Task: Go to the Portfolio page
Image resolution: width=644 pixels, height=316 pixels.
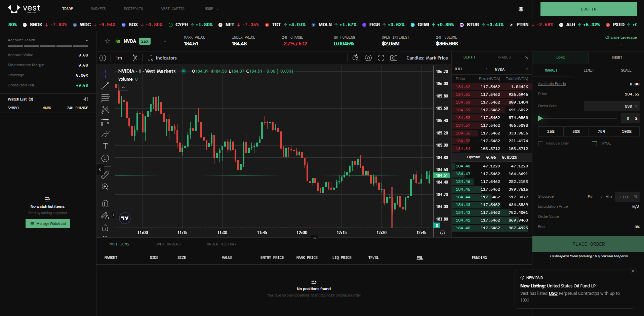Action: 133,9
